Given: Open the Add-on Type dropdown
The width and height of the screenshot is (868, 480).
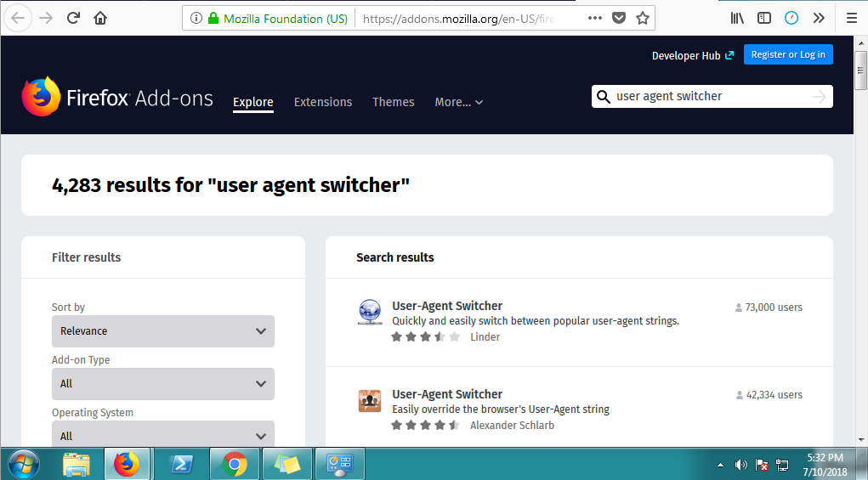Looking at the screenshot, I should [162, 384].
